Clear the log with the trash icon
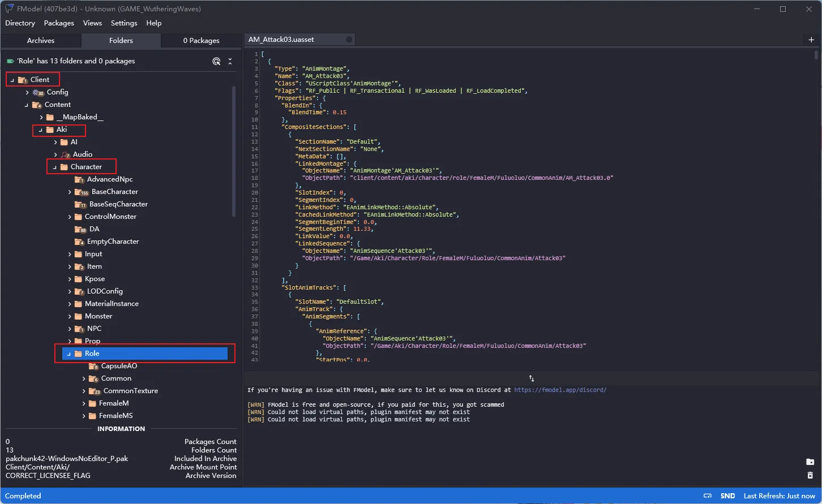 [810, 476]
